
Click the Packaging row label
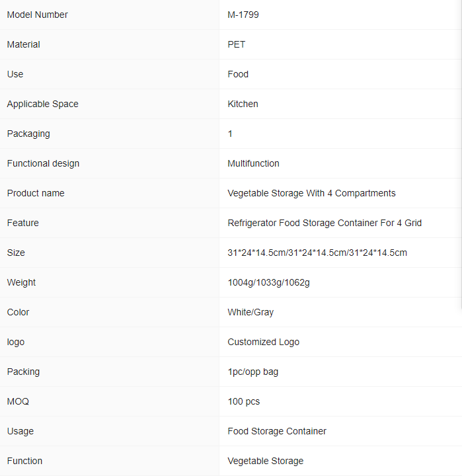[x=28, y=134]
